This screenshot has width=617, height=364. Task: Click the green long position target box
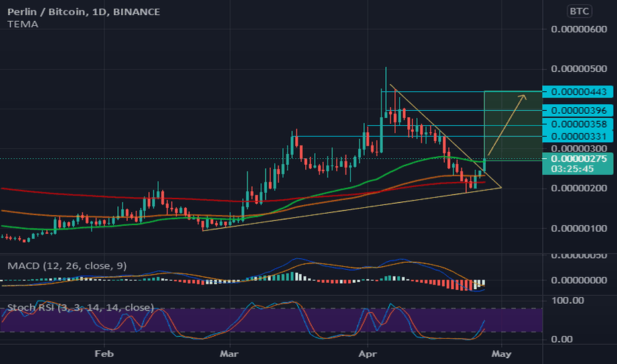(x=513, y=126)
